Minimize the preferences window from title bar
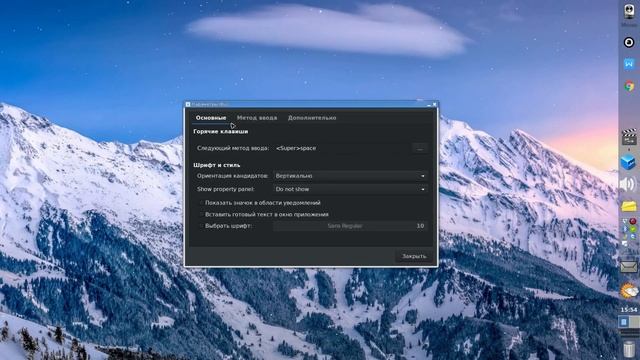The image size is (640, 360). [429, 104]
